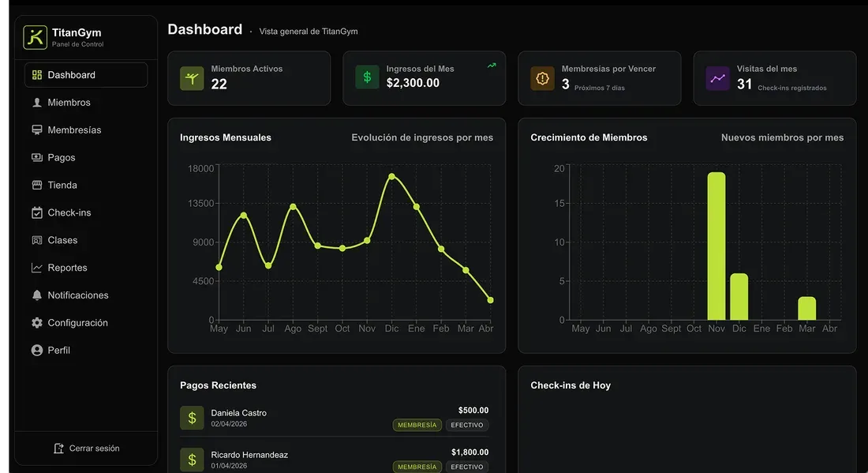The width and height of the screenshot is (868, 473).
Task: Click Cerrar sesión to log out
Action: click(x=86, y=448)
